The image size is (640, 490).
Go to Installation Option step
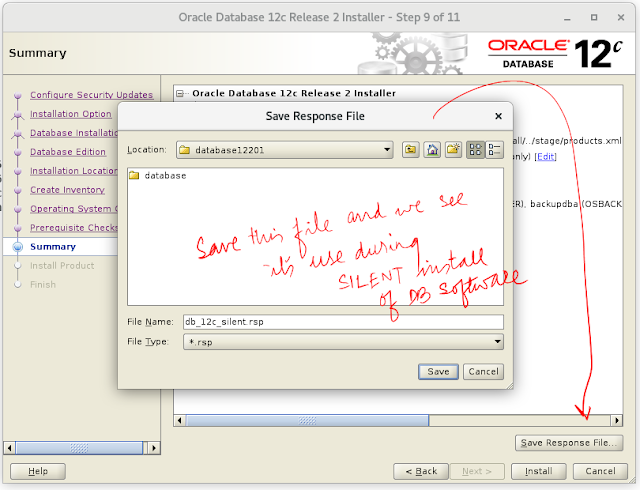(x=71, y=114)
